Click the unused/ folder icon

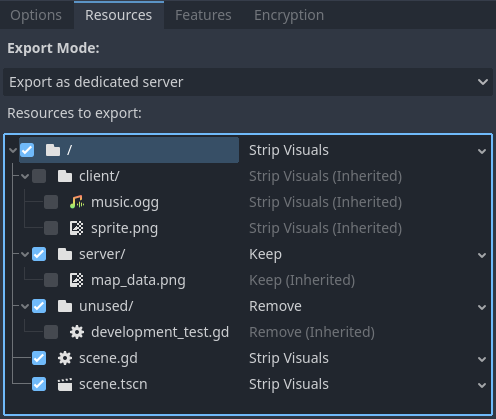pyautogui.click(x=65, y=306)
